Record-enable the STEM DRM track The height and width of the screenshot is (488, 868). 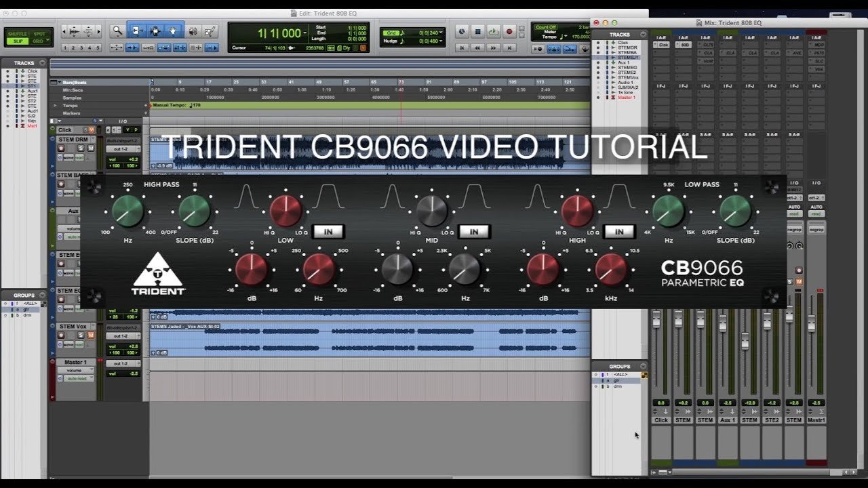(x=61, y=148)
